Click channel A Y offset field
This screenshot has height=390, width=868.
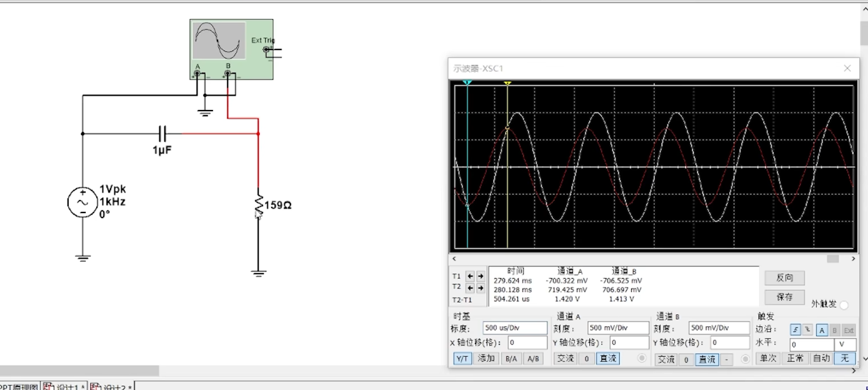tap(629, 342)
